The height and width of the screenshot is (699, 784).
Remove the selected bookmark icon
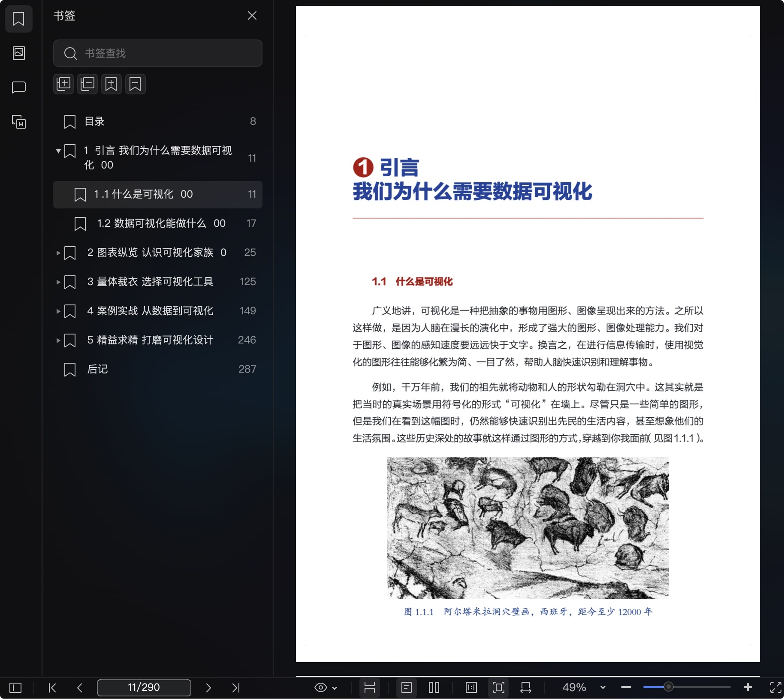tap(136, 84)
